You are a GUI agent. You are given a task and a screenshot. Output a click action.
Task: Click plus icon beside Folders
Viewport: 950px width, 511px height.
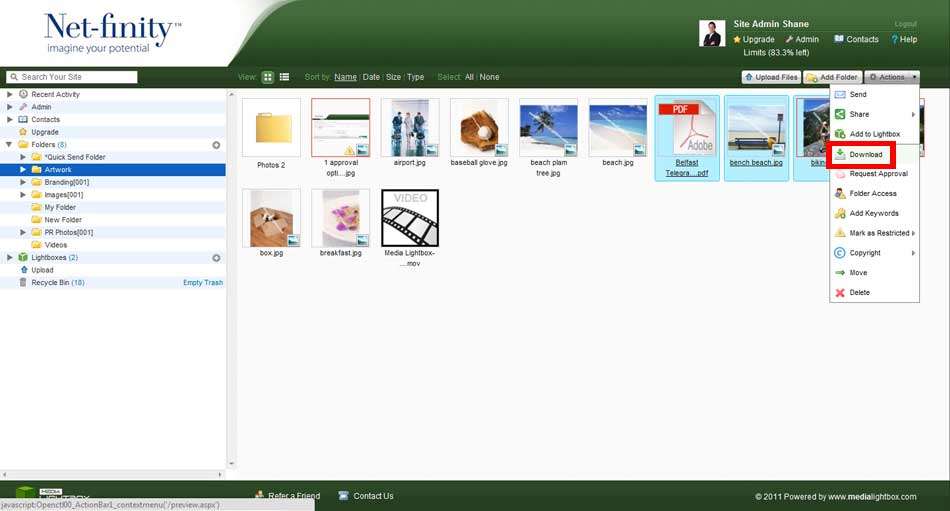pos(216,145)
